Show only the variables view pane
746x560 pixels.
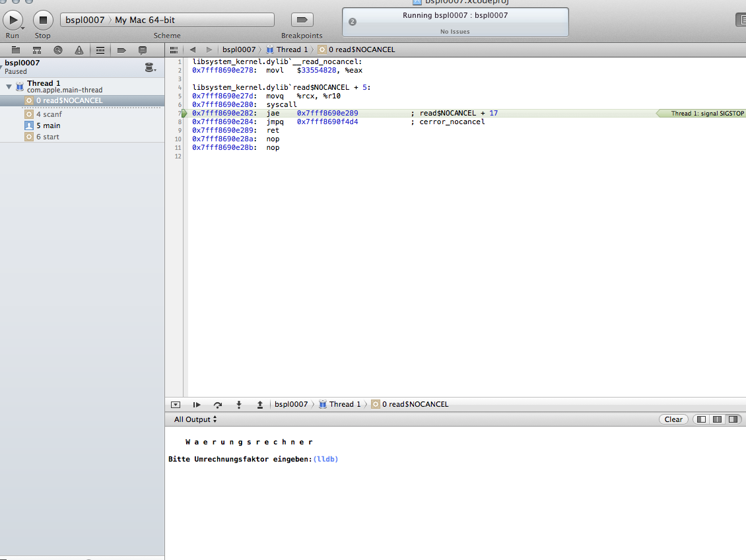701,419
